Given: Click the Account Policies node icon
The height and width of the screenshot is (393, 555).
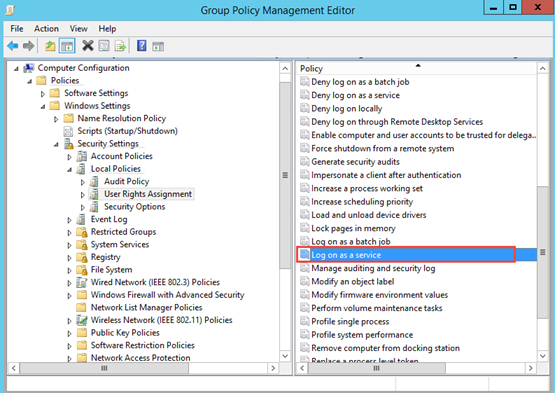Looking at the screenshot, I should (x=82, y=156).
